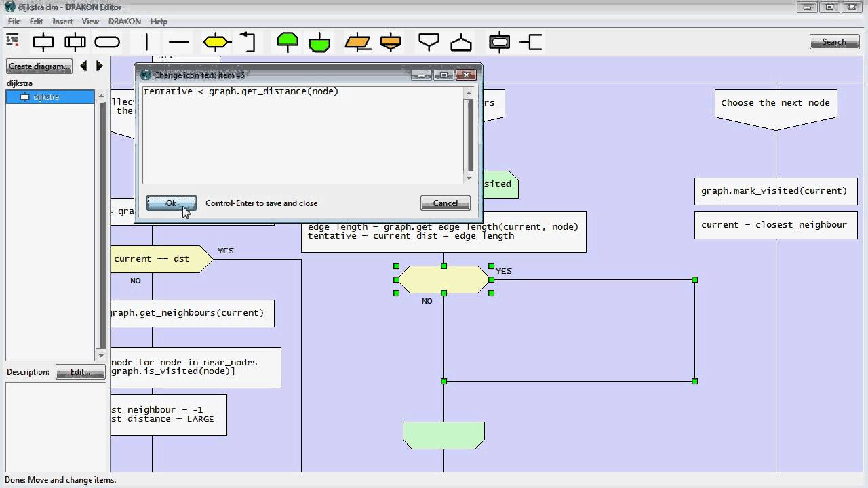This screenshot has height=488, width=868.
Task: Minimize the Change icon text dialog
Action: coord(422,75)
